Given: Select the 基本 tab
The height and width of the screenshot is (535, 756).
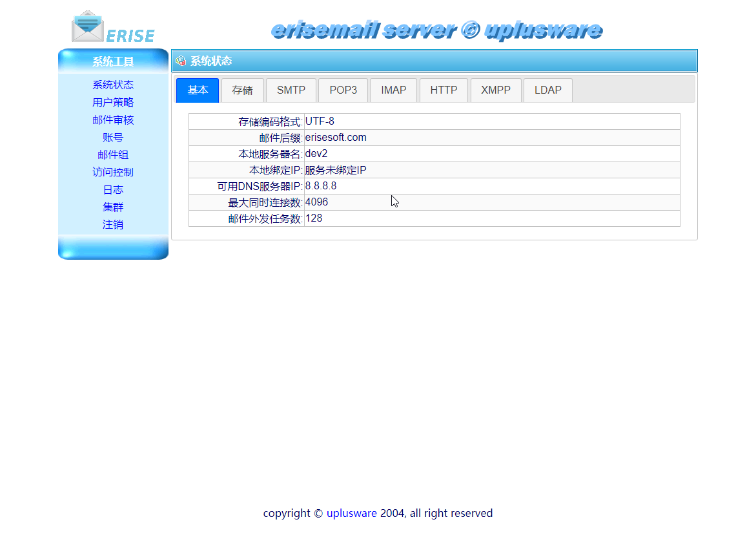Looking at the screenshot, I should click(198, 90).
